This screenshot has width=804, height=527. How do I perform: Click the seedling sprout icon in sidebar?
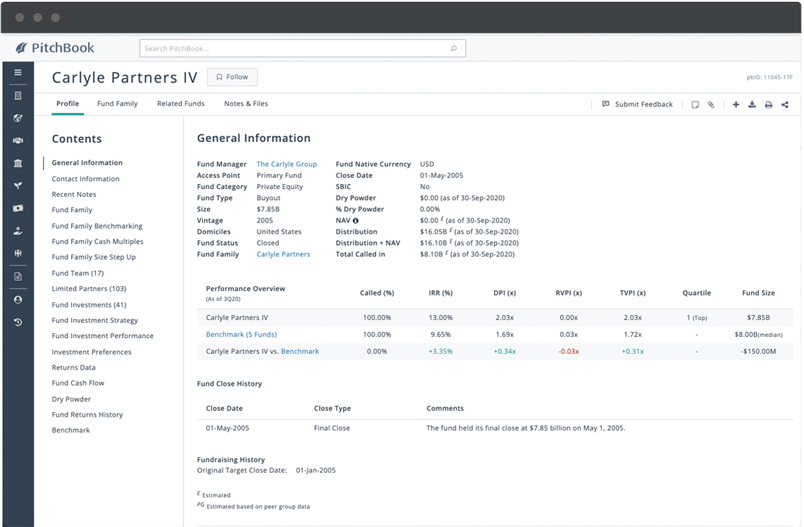pos(18,186)
